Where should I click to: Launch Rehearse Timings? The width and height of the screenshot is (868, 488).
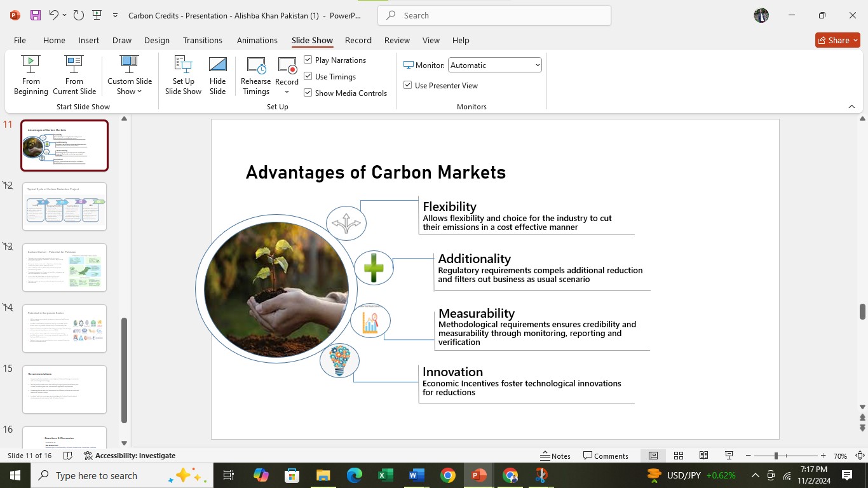256,75
